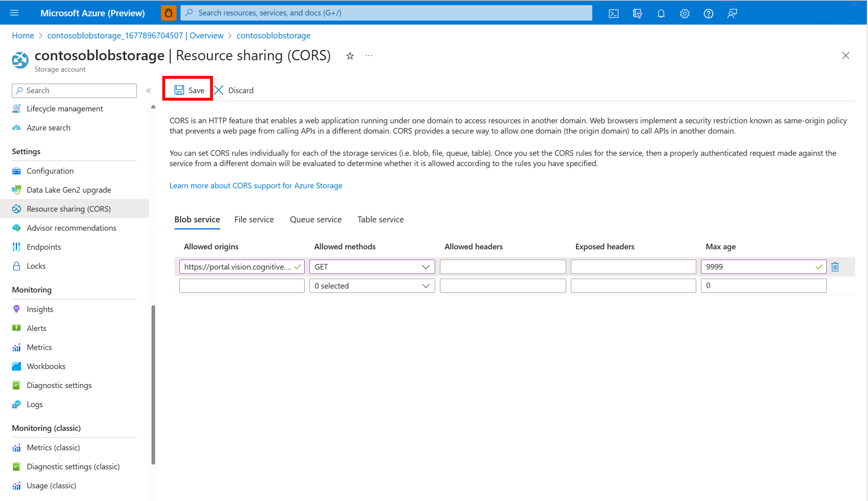Open the feedback icon in header
The height and width of the screenshot is (501, 868).
(x=732, y=13)
